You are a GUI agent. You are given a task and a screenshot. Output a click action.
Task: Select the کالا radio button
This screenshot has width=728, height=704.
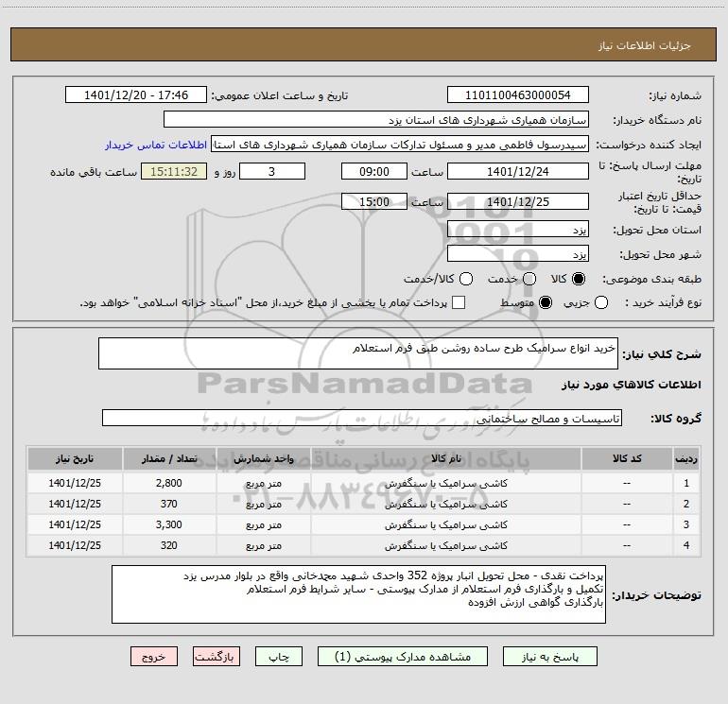[x=579, y=279]
